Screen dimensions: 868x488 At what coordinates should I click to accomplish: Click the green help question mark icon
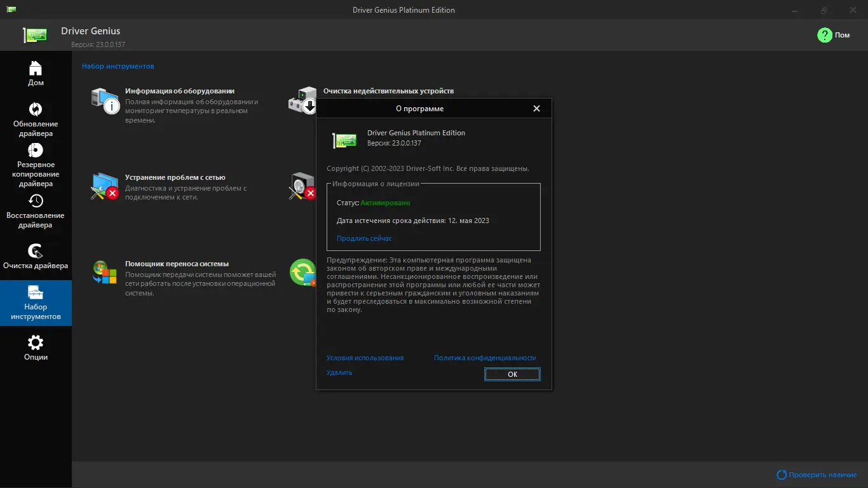pos(824,35)
